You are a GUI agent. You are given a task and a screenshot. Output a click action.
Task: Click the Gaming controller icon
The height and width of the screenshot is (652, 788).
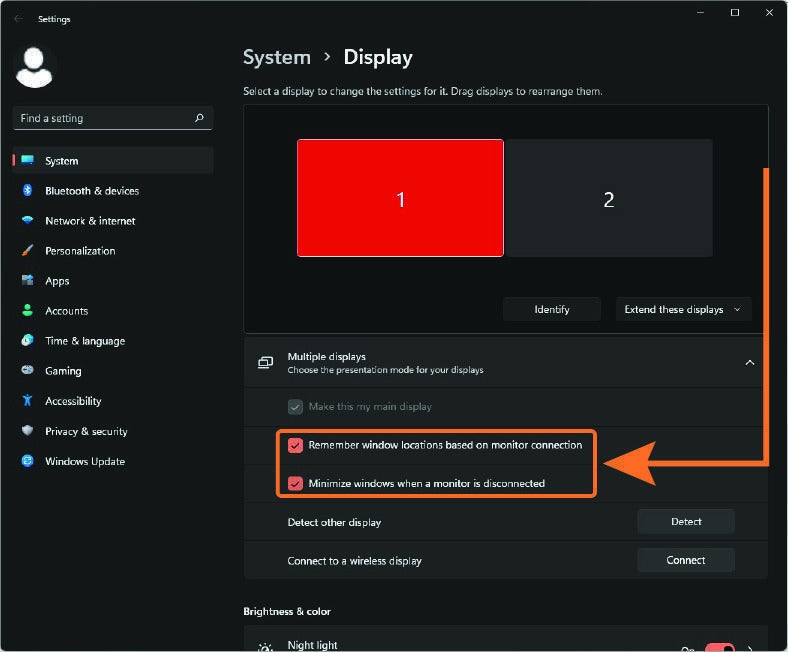tap(27, 371)
